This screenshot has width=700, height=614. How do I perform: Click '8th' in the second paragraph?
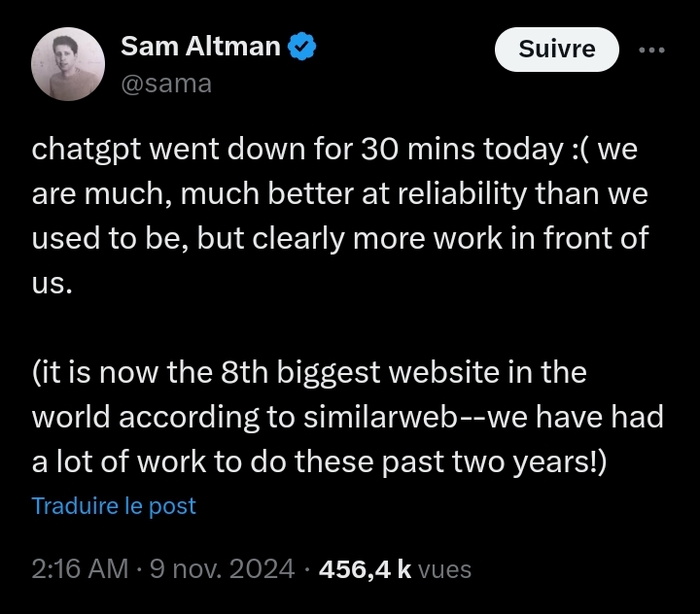(x=244, y=372)
